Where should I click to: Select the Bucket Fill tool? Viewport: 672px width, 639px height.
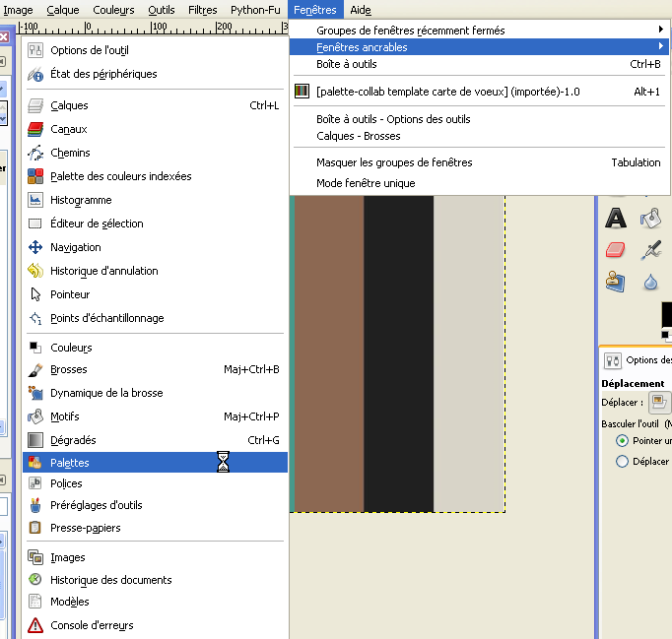tap(650, 218)
